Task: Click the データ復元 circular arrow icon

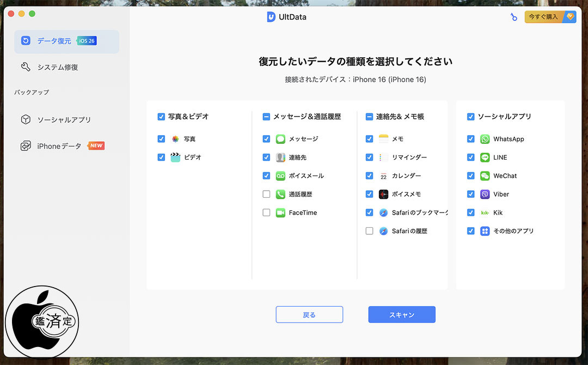Action: pos(26,40)
